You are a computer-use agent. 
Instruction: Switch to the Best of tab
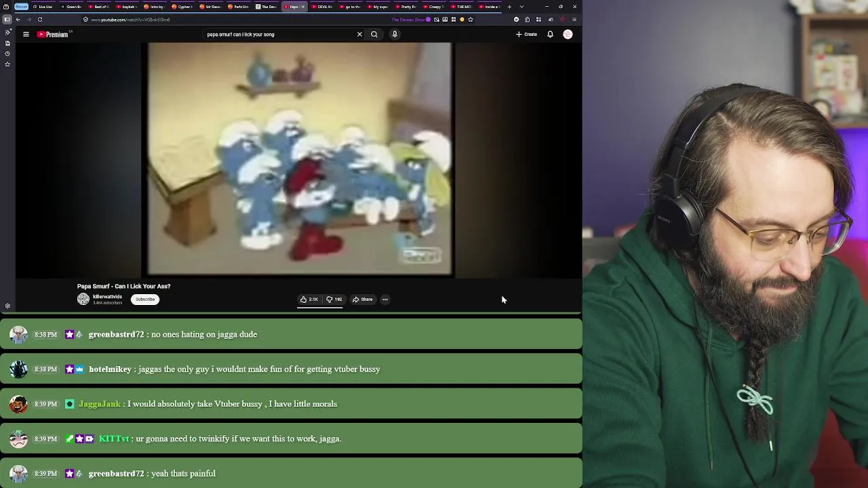[x=98, y=7]
